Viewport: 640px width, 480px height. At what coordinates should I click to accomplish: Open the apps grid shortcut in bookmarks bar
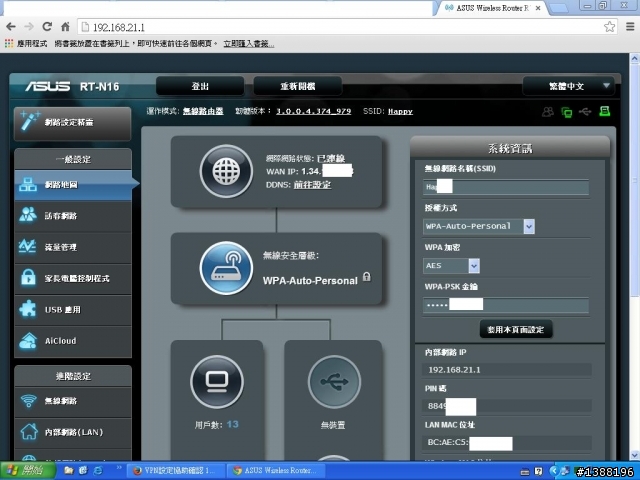pyautogui.click(x=9, y=43)
